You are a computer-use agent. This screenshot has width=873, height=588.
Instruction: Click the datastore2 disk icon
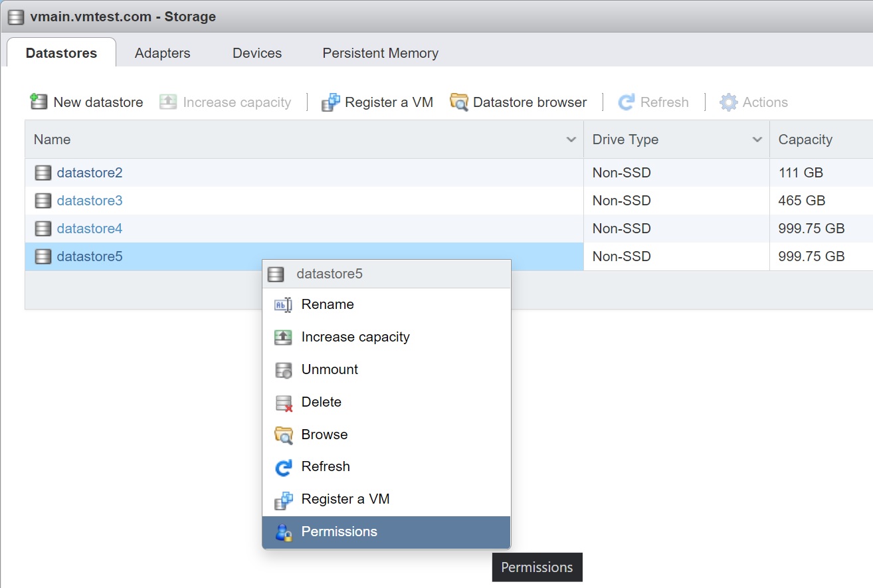[x=43, y=173]
